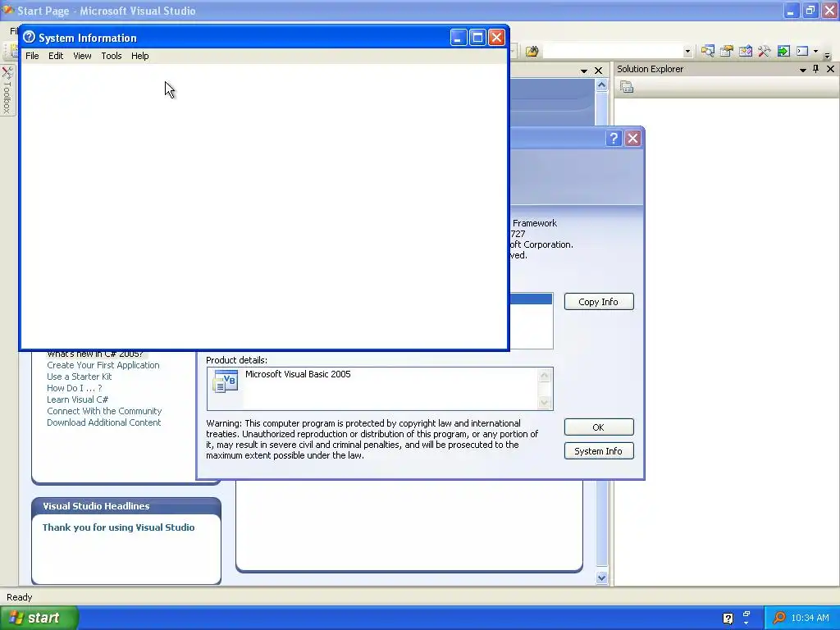Click Copy Info button in About dialog
Screen dimensions: 840x630
point(598,302)
